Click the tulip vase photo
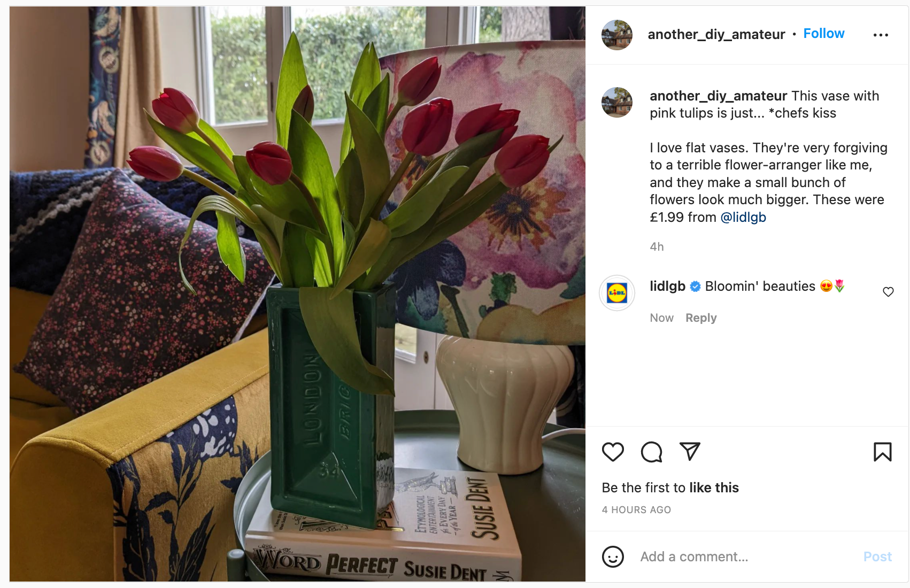The image size is (910, 588). tap(297, 293)
